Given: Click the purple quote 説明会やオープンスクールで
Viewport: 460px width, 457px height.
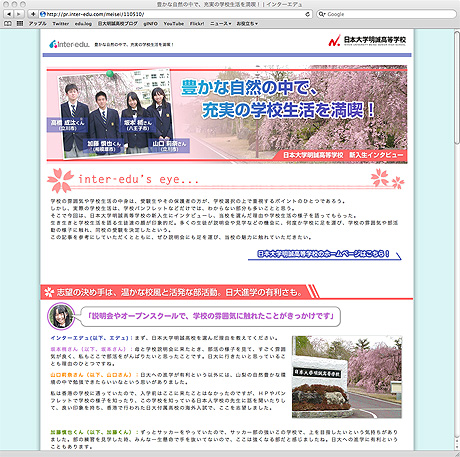Looking at the screenshot, I should (x=211, y=316).
